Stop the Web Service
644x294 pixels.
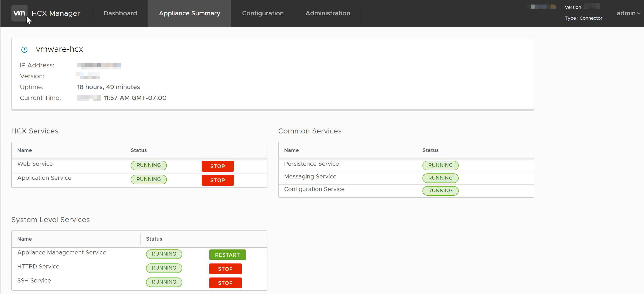(218, 166)
